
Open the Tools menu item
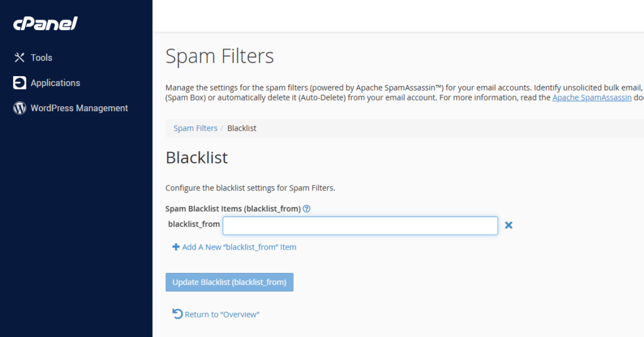click(42, 57)
